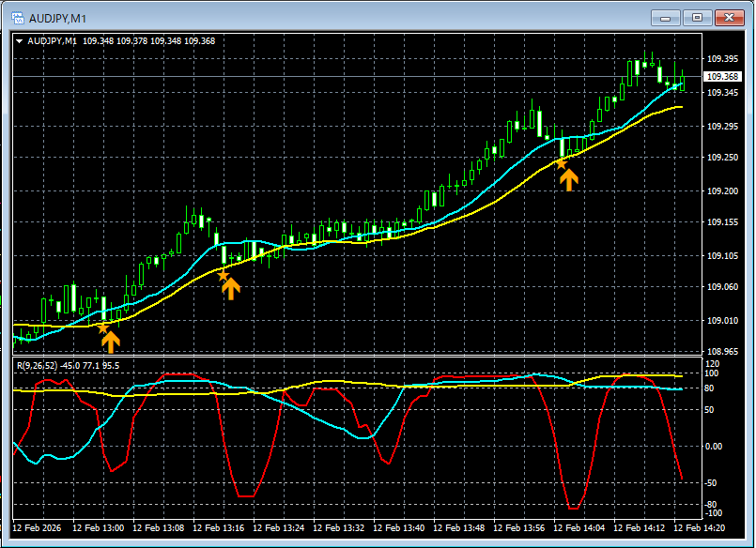The width and height of the screenshot is (756, 548).
Task: Select the orange up arrow near 14:04
Action: (569, 180)
